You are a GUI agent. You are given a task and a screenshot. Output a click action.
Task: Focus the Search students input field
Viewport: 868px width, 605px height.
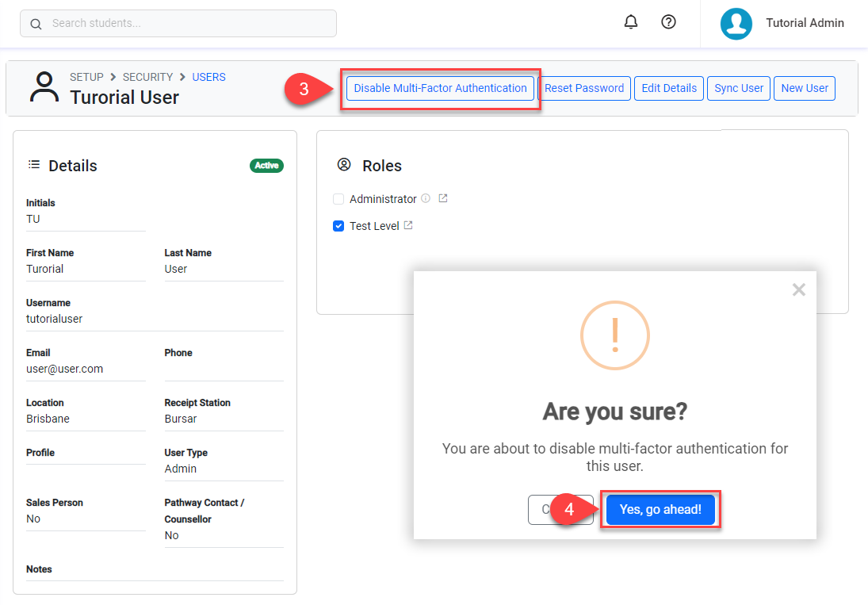190,24
